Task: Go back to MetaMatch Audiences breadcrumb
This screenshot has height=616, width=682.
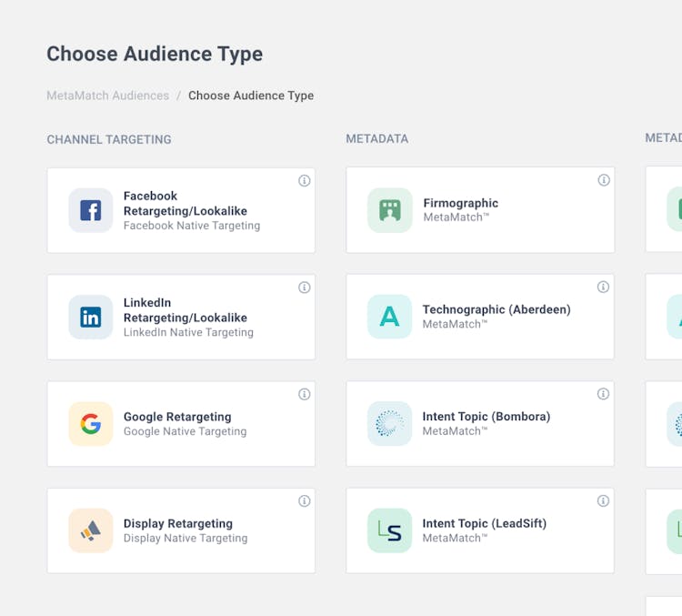Action: 107,96
